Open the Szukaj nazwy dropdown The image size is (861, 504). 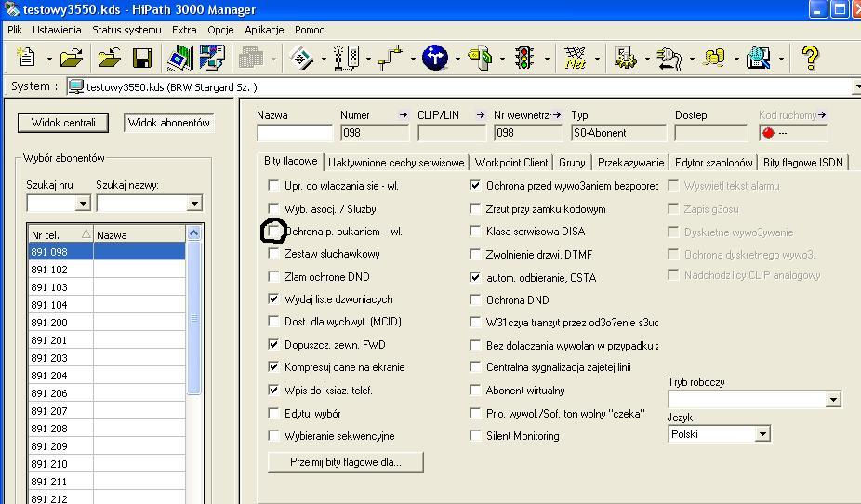tap(194, 204)
